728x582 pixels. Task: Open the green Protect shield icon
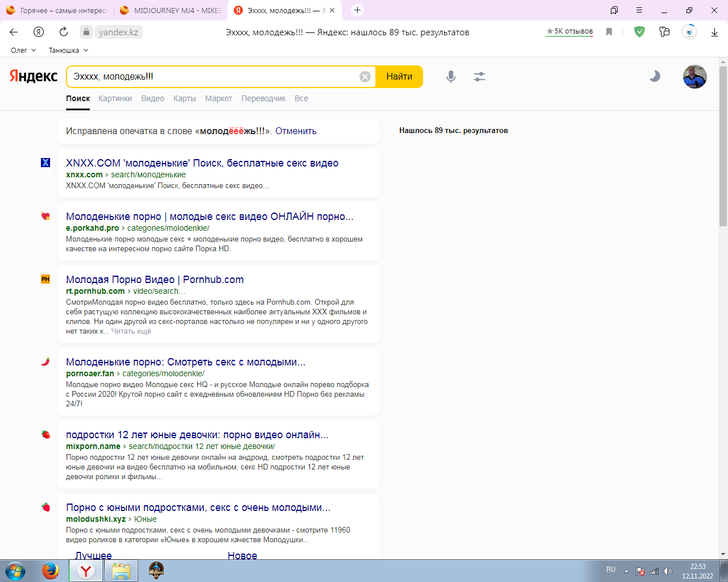click(640, 32)
